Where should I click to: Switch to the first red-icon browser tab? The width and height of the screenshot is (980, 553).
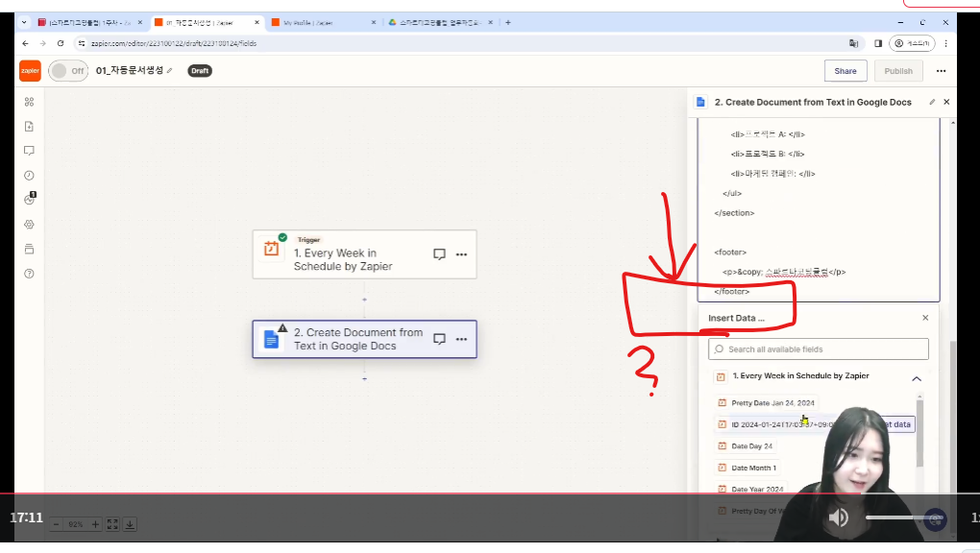click(89, 22)
